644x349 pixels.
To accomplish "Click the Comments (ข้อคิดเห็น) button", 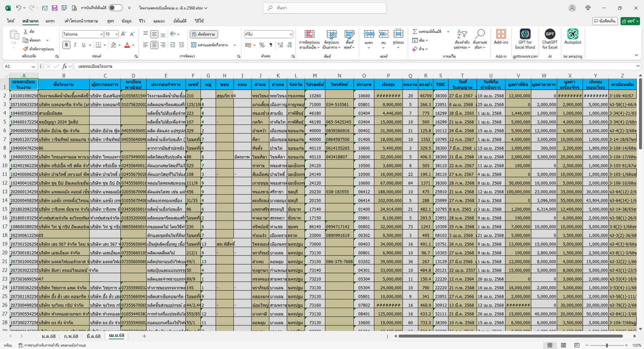I will (x=605, y=21).
